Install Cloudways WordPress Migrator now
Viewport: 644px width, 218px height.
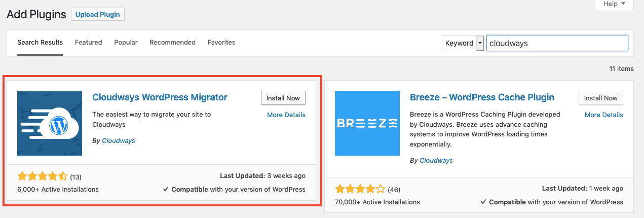point(283,98)
